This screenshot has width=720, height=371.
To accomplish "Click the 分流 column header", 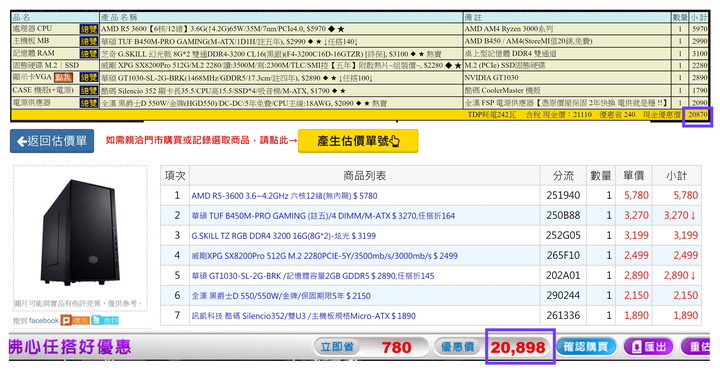I will 563,175.
